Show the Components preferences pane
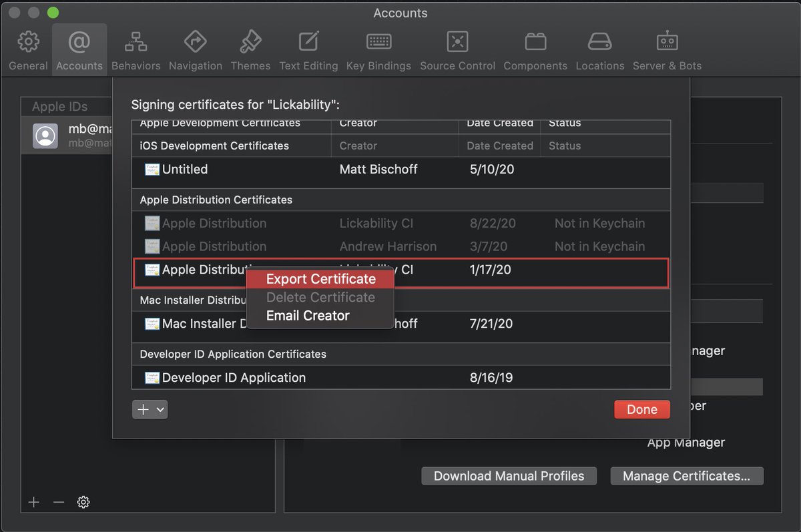Screen dimensions: 801x532 point(535,50)
